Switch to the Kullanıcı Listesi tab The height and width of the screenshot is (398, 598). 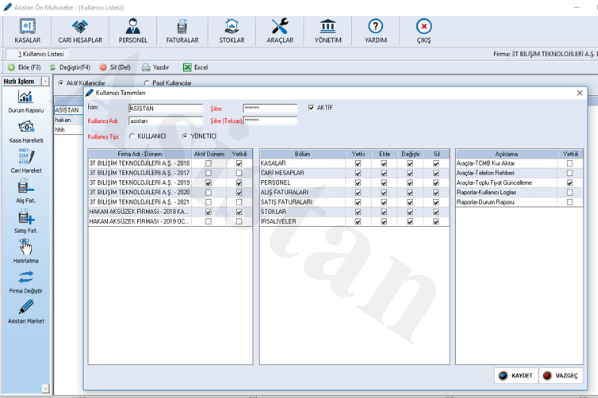tap(41, 54)
